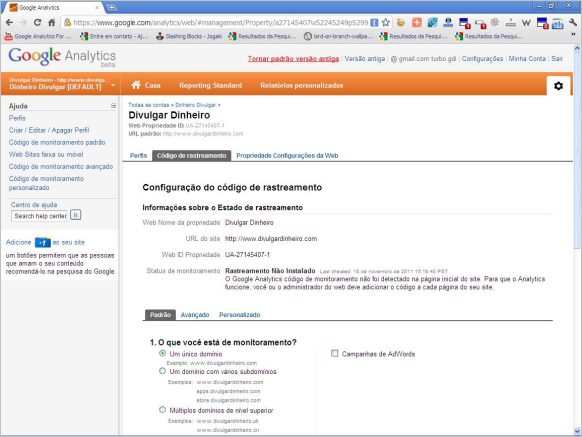Switch to Avançado code tab
This screenshot has height=437, width=582.
195,315
